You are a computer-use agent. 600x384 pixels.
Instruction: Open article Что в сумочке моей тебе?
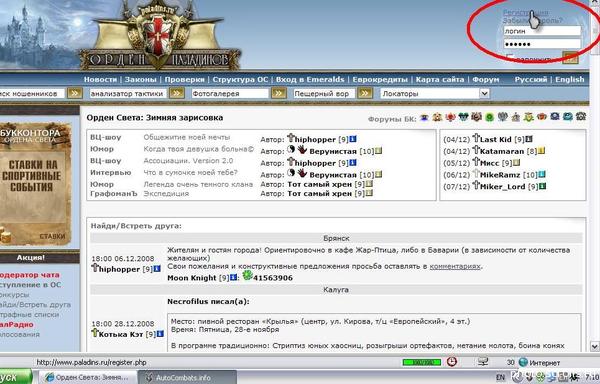coord(191,172)
